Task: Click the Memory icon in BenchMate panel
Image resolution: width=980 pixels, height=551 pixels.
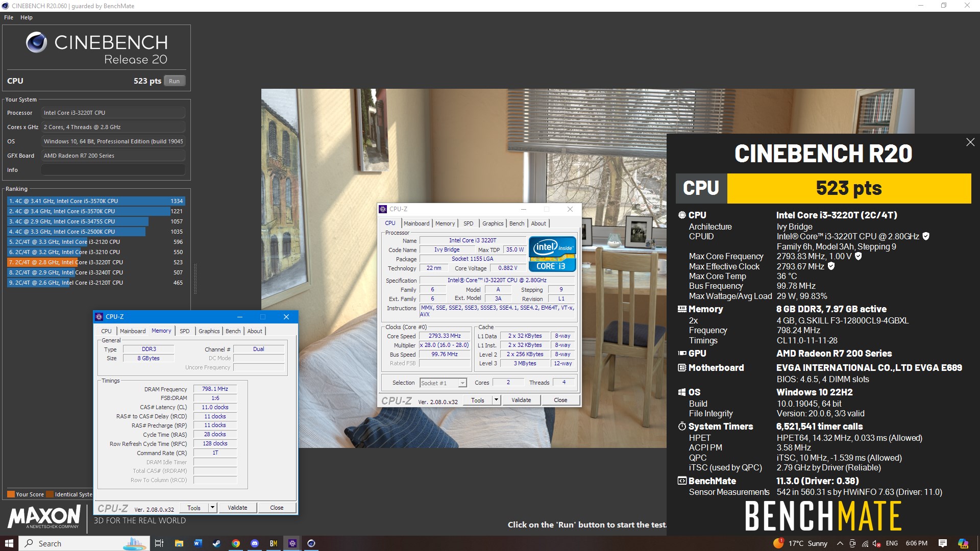Action: (681, 309)
